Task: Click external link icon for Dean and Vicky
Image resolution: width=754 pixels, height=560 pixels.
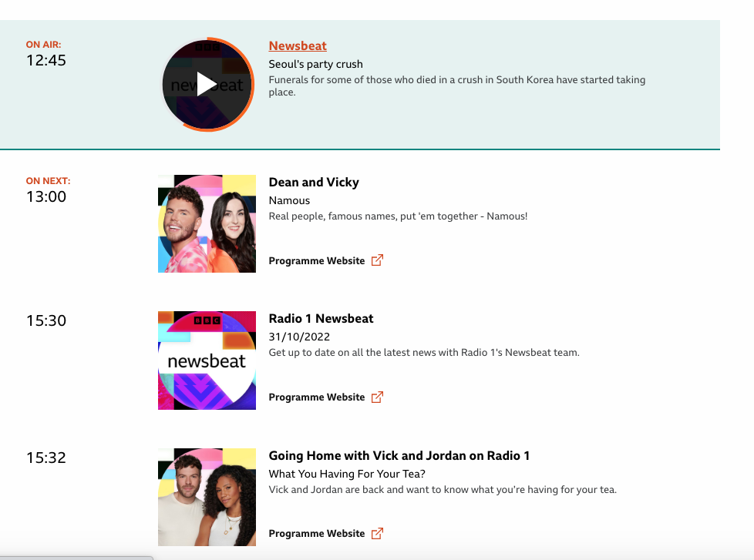Action: point(378,260)
